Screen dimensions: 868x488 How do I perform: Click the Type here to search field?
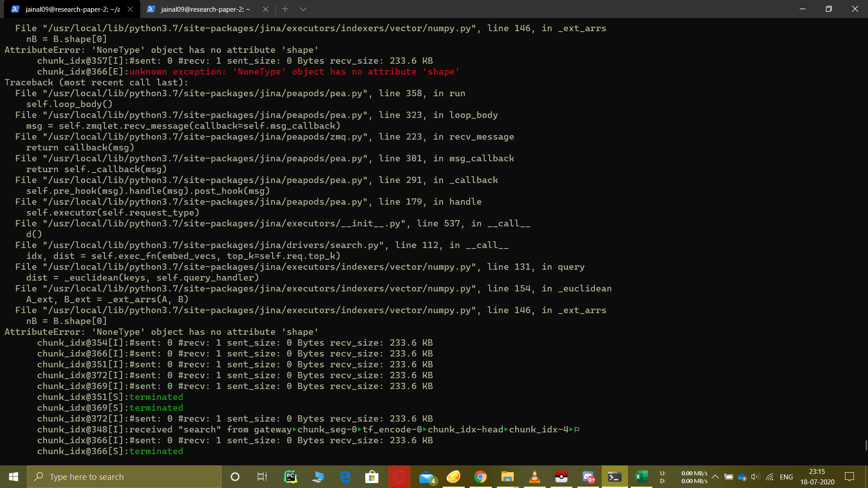(x=124, y=477)
